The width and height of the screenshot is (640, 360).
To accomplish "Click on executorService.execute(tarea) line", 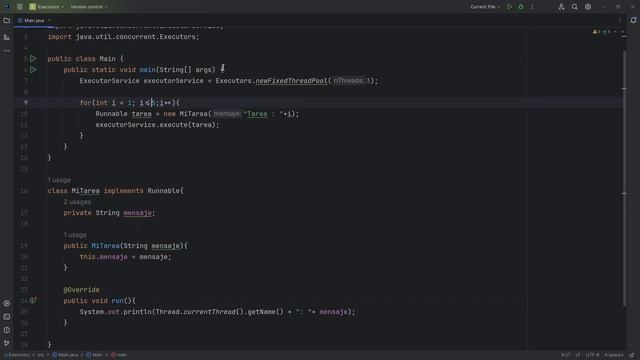I will tap(158, 125).
